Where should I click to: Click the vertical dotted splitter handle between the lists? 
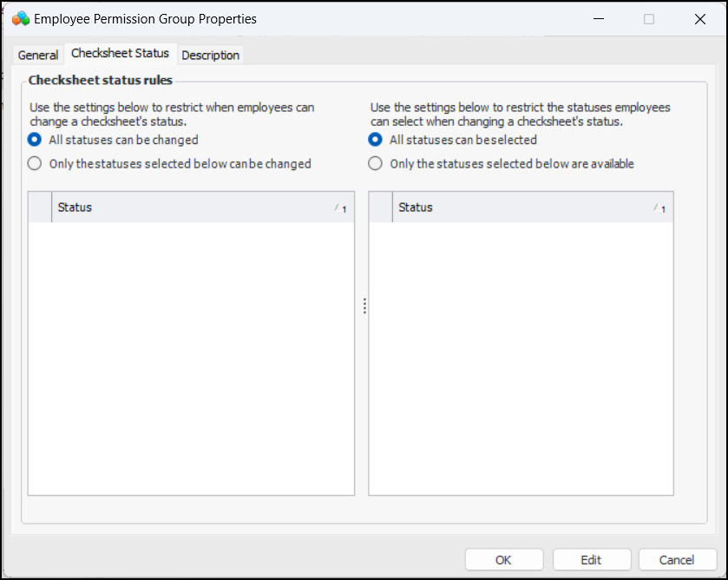pos(364,306)
